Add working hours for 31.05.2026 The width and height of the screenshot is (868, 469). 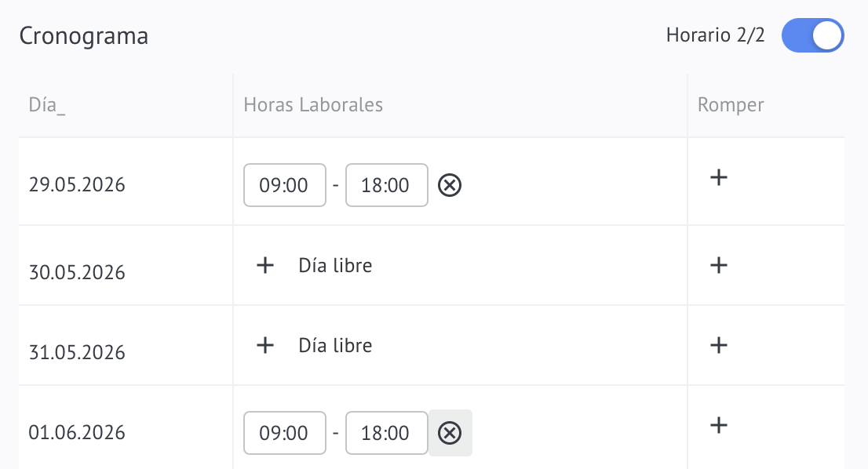pos(265,346)
